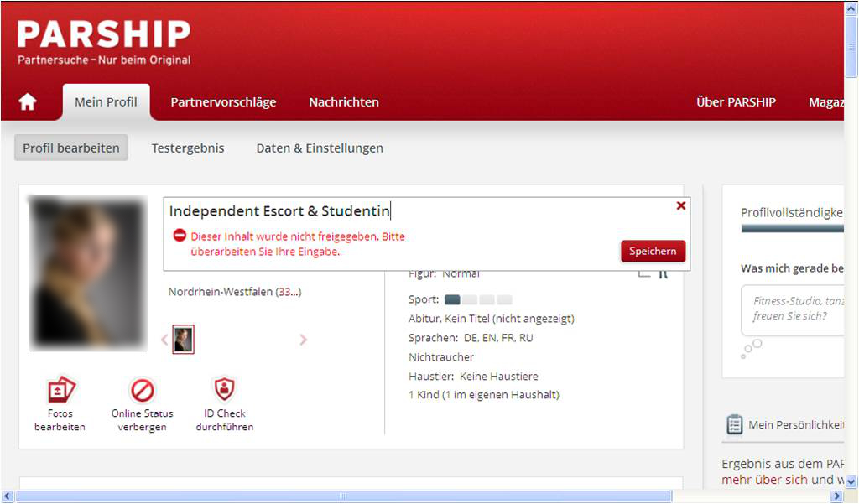The width and height of the screenshot is (859, 504).
Task: Click the Profilvollständigkeit progress bar
Action: 792,229
